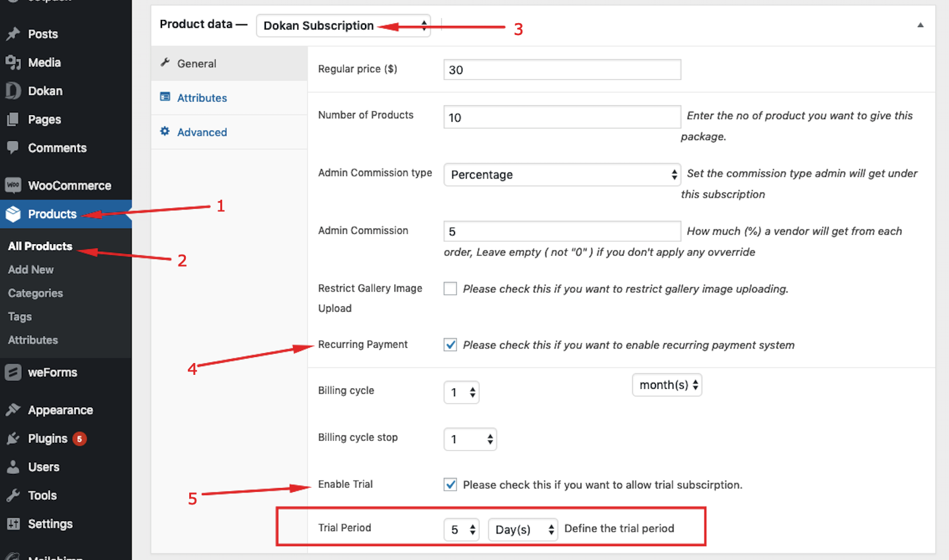This screenshot has width=949, height=560.
Task: Click the gear icon beside Advanced
Action: pos(165,132)
